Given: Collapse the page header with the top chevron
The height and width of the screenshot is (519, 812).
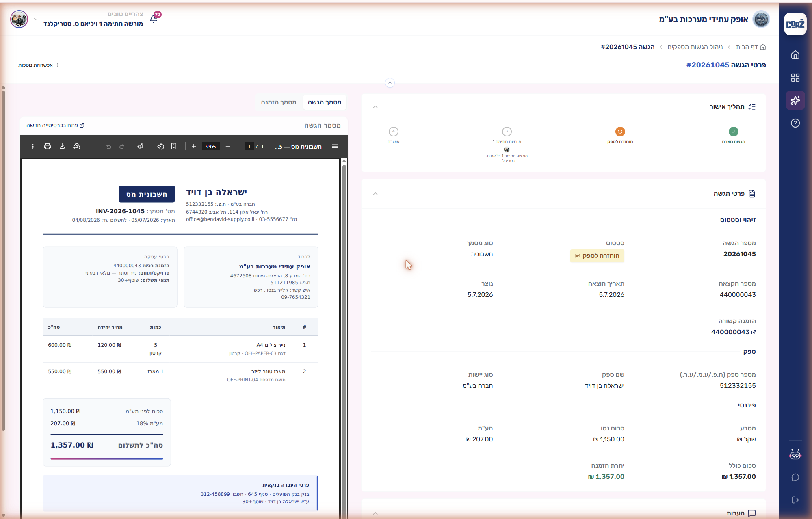Looking at the screenshot, I should [390, 83].
